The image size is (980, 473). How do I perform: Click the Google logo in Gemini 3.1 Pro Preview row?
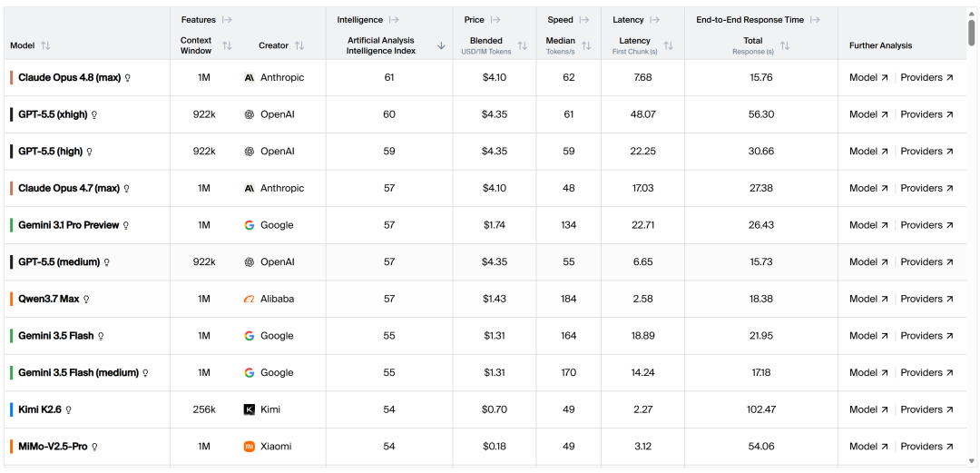point(250,225)
